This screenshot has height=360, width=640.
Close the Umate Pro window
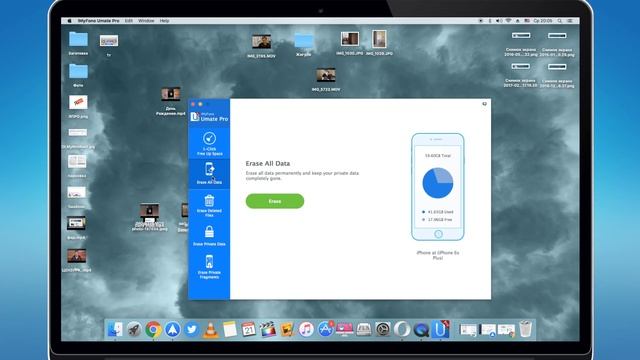(x=193, y=104)
